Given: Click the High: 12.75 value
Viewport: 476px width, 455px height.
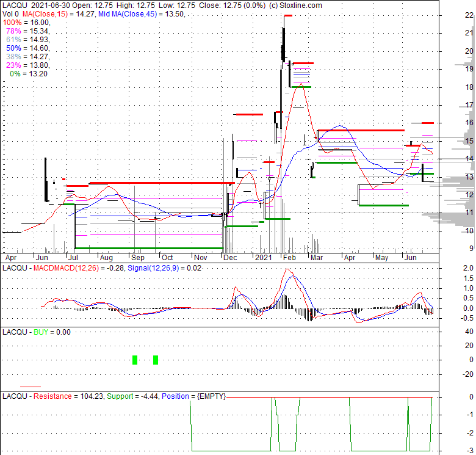Looking at the screenshot, I should [135, 5].
